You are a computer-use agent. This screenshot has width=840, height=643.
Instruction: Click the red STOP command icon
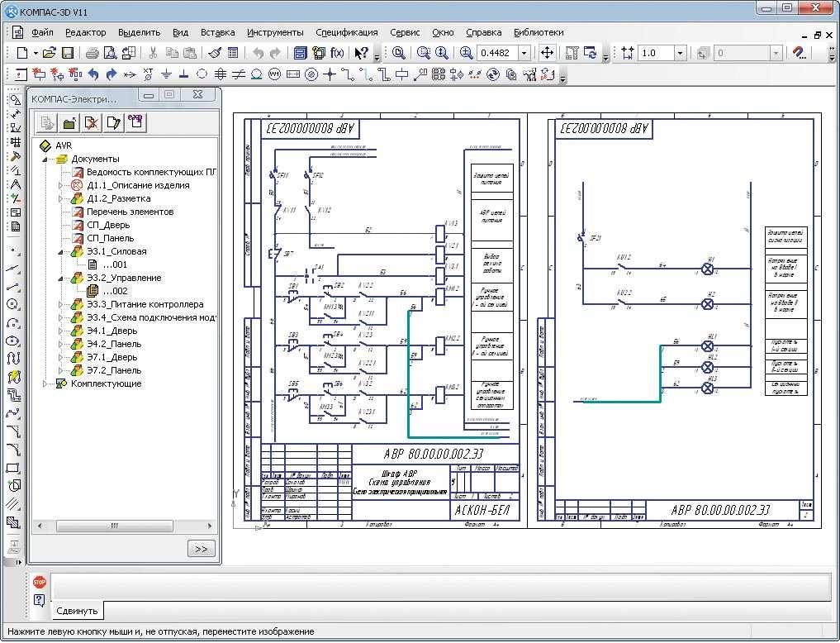40,582
